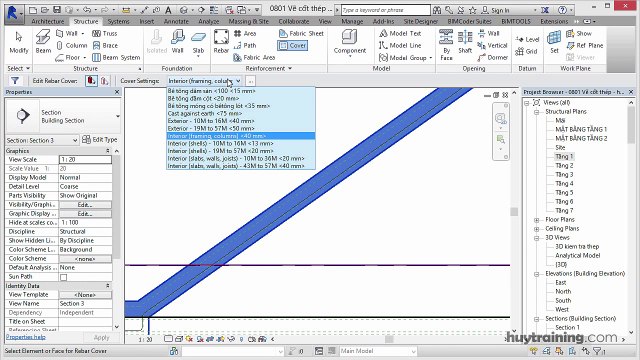Click the ellipsis button beside Cover Settings
This screenshot has width=640, height=360.
[x=251, y=81]
